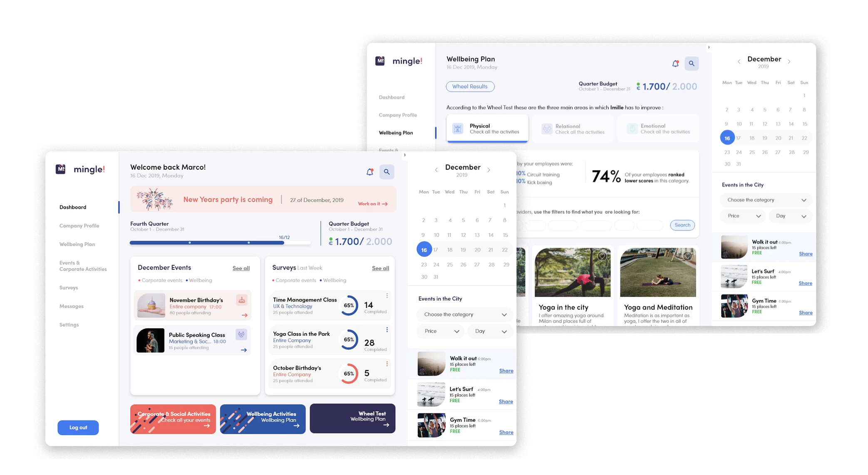Favorite the Yoga in the city card
Image resolution: width=868 pixels, height=475 pixels.
(x=602, y=256)
